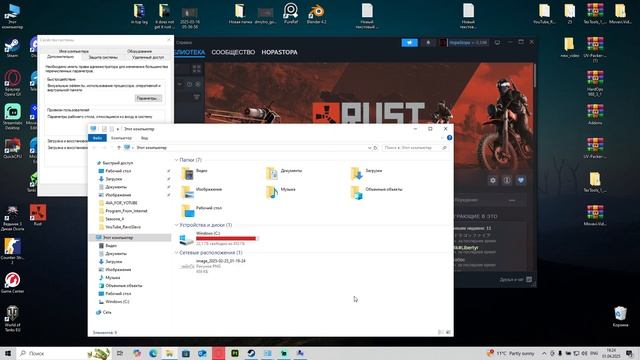Switch Explorer to large icons view
The height and width of the screenshot is (360, 640).
point(448,332)
